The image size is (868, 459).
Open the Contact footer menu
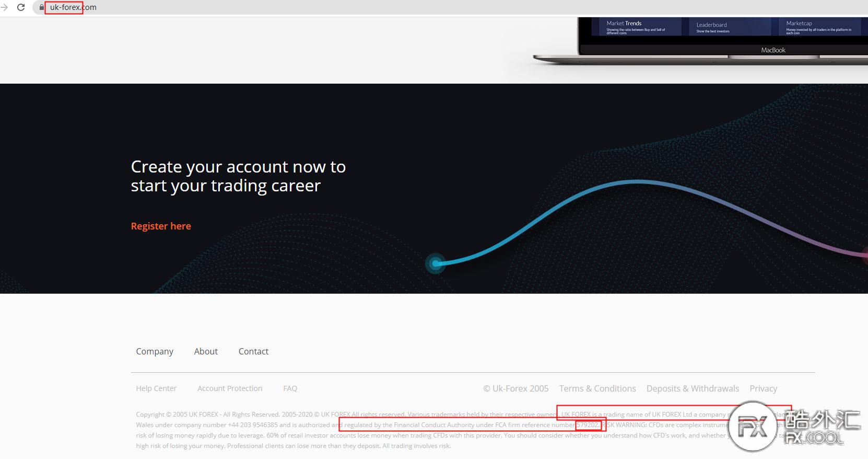click(x=253, y=351)
